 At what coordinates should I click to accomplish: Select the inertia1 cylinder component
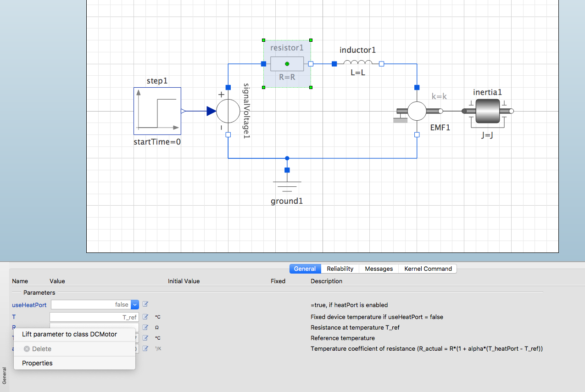(x=487, y=111)
